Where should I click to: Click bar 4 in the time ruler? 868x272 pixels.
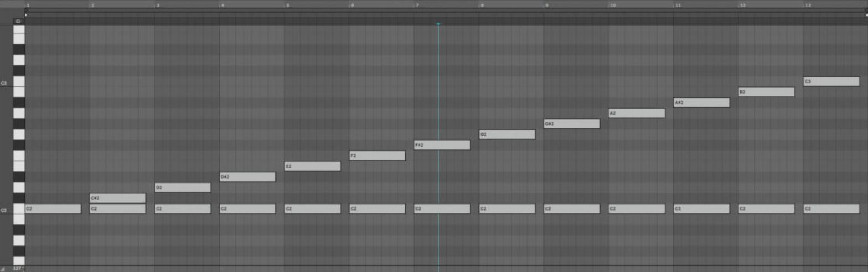coord(223,5)
